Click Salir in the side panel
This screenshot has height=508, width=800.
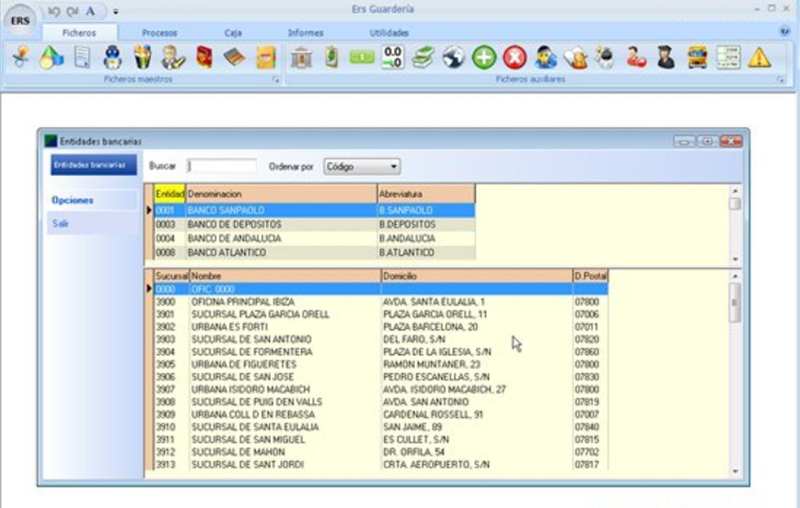[61, 224]
